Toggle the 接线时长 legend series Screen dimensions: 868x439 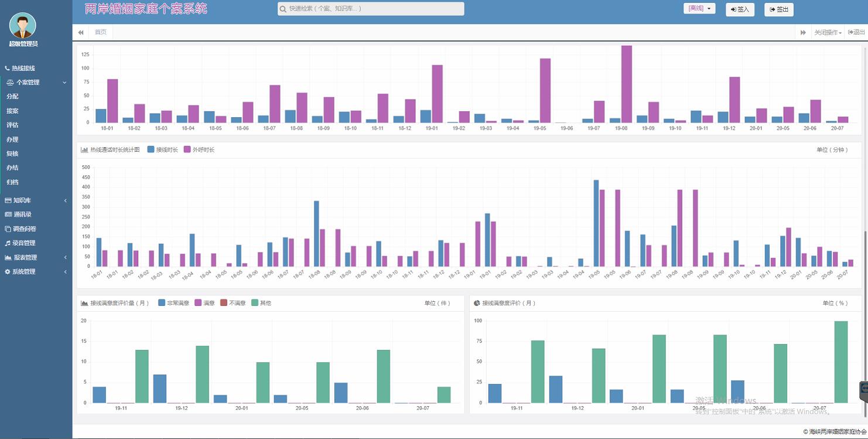tap(151, 150)
